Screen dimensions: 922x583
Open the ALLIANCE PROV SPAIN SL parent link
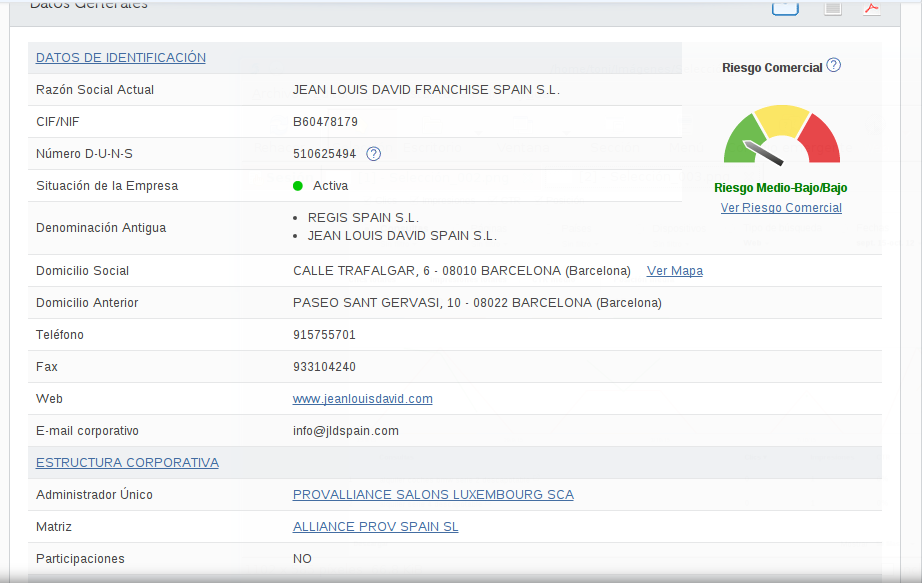point(376,527)
